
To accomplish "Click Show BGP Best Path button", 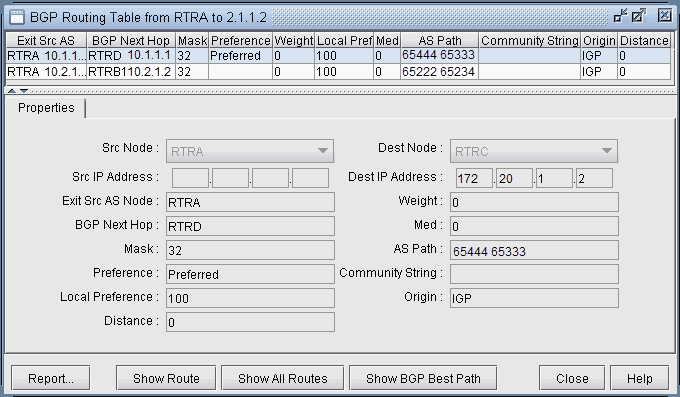I will coord(423,378).
